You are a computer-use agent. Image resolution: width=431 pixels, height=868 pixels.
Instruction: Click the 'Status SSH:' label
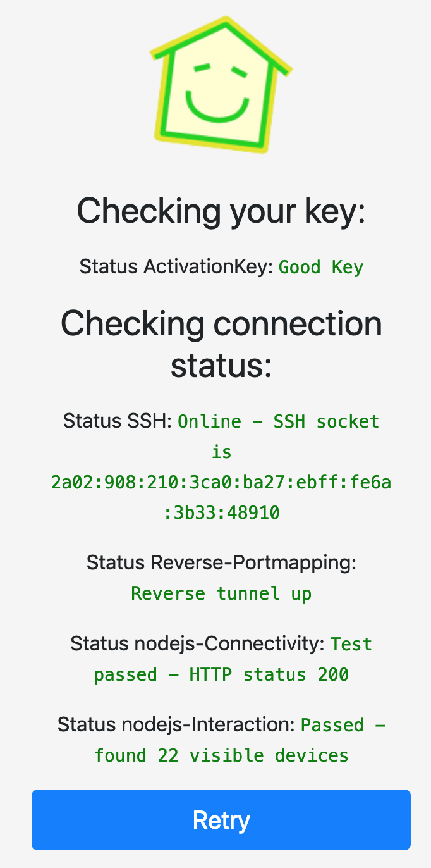click(x=118, y=421)
